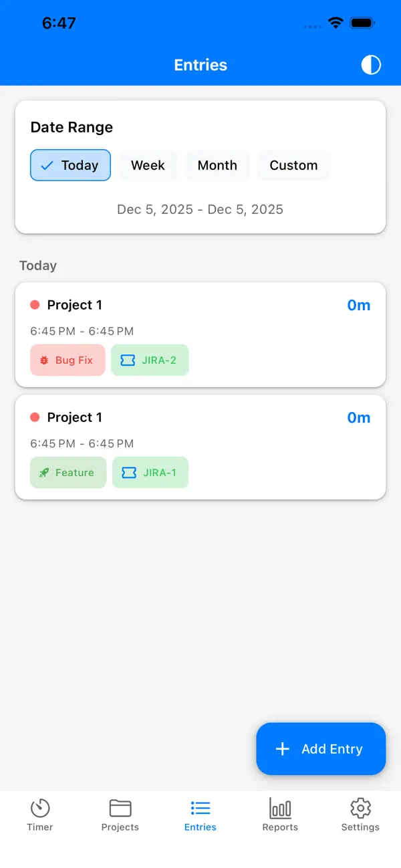Switch date range to Week
401x868 pixels.
[x=148, y=165]
